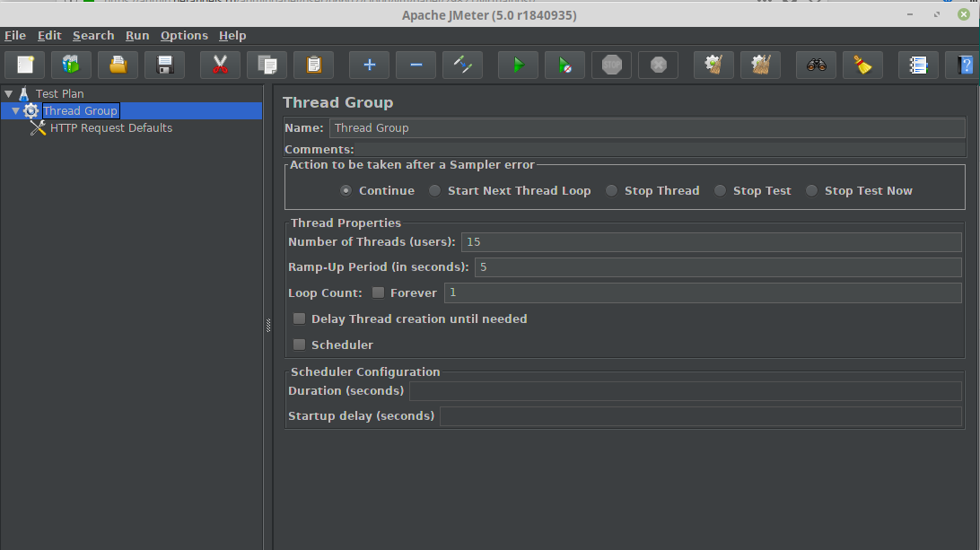
Task: Open Search using the binoculars icon
Action: [817, 65]
